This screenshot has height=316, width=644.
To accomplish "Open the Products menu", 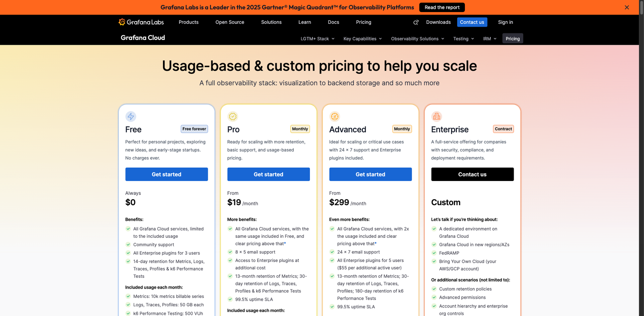I will point(189,22).
